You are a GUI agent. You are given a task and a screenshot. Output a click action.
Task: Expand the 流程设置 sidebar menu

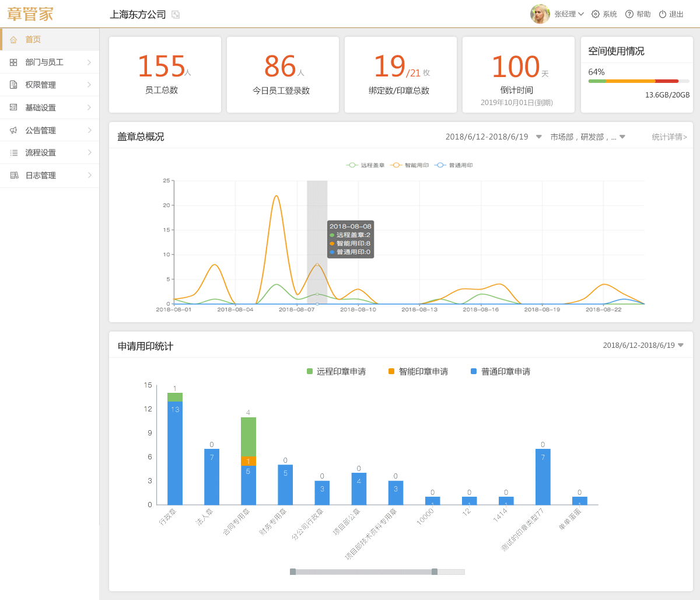[50, 153]
